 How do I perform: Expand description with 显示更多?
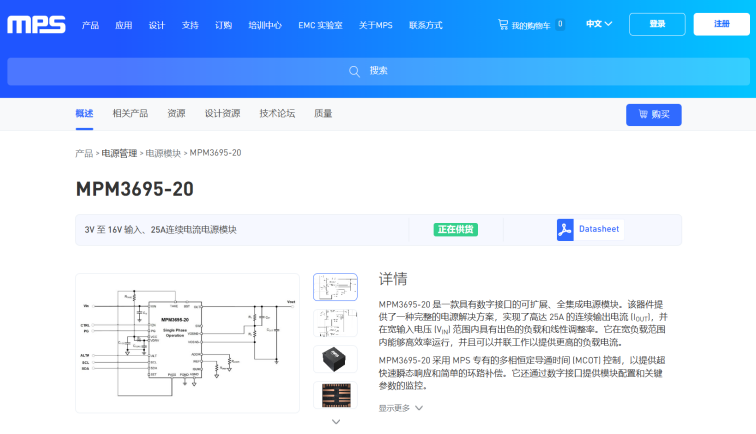click(400, 408)
